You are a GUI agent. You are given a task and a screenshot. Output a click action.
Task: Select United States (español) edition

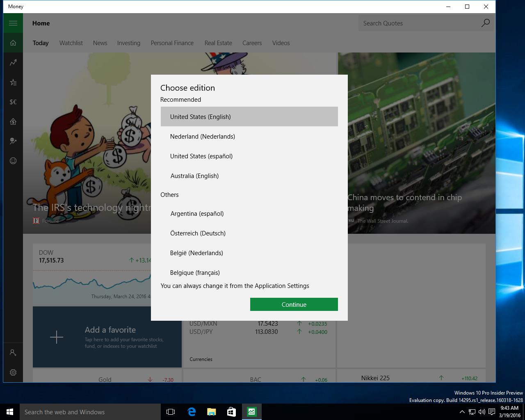[x=249, y=156]
